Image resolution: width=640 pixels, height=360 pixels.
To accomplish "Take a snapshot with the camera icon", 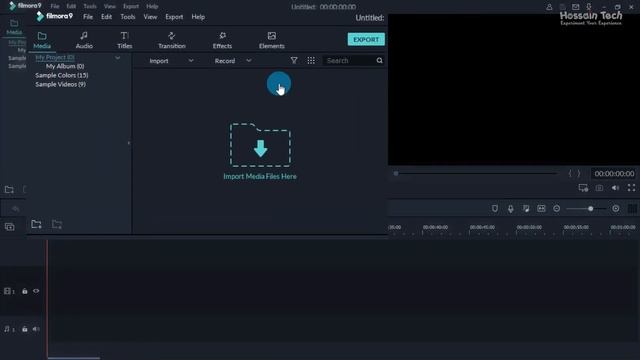I will click(599, 188).
